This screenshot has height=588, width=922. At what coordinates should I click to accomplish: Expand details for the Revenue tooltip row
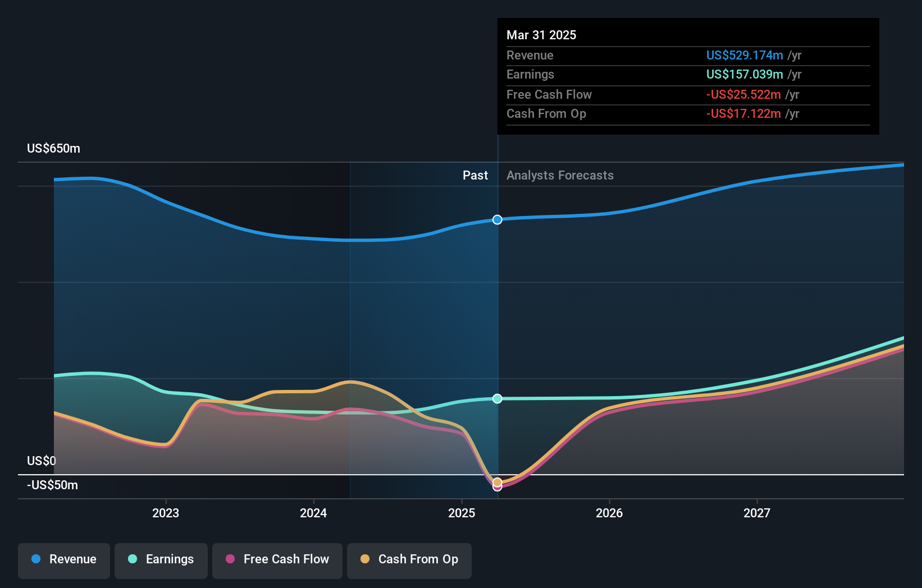pyautogui.click(x=530, y=56)
